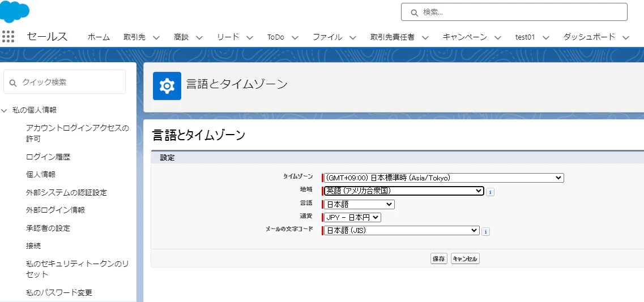This screenshot has height=302, width=644.
Task: Click the magnifier icon in the global search bar
Action: click(x=415, y=12)
